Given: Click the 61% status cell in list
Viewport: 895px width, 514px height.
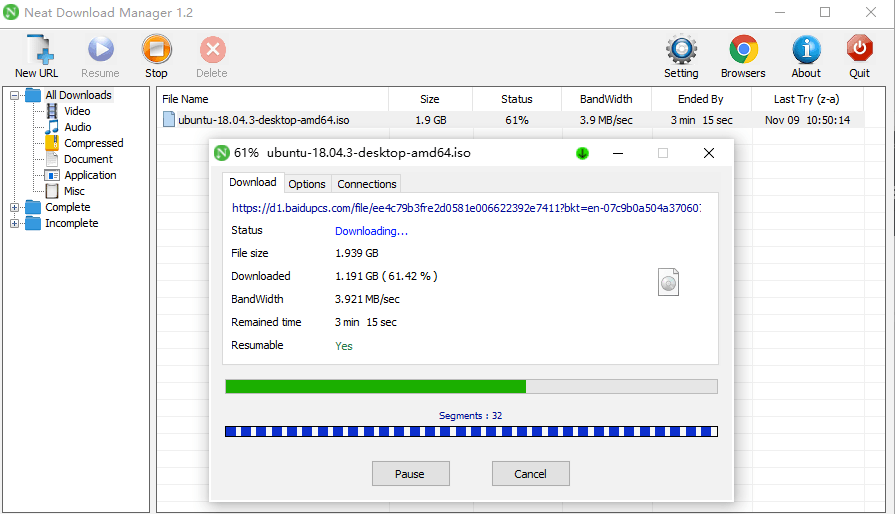Looking at the screenshot, I should 517,120.
